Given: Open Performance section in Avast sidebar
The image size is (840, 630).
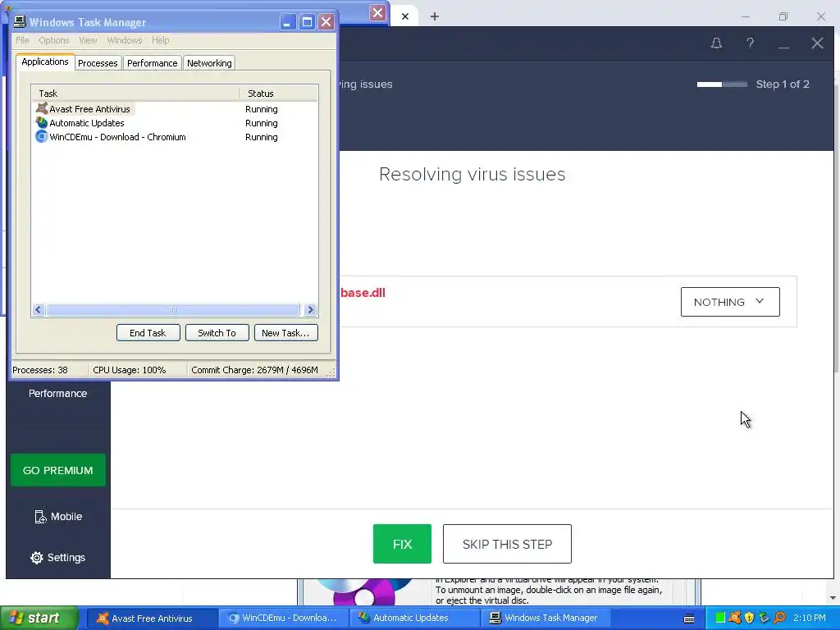Looking at the screenshot, I should click(x=58, y=394).
